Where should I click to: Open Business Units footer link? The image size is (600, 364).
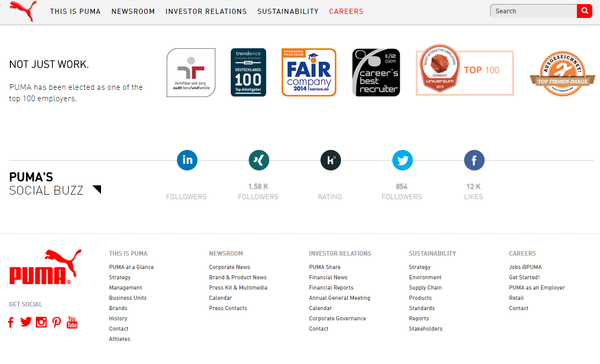click(128, 298)
